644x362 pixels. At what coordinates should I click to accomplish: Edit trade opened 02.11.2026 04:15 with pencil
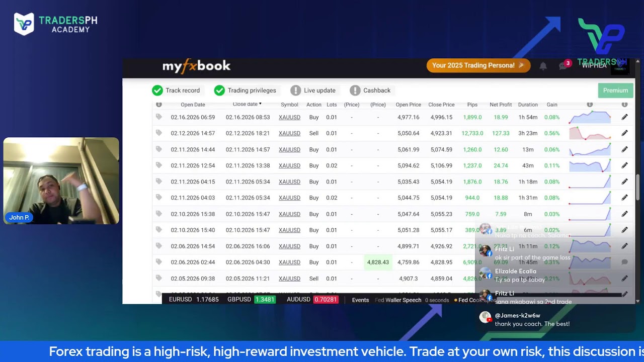pos(624,182)
